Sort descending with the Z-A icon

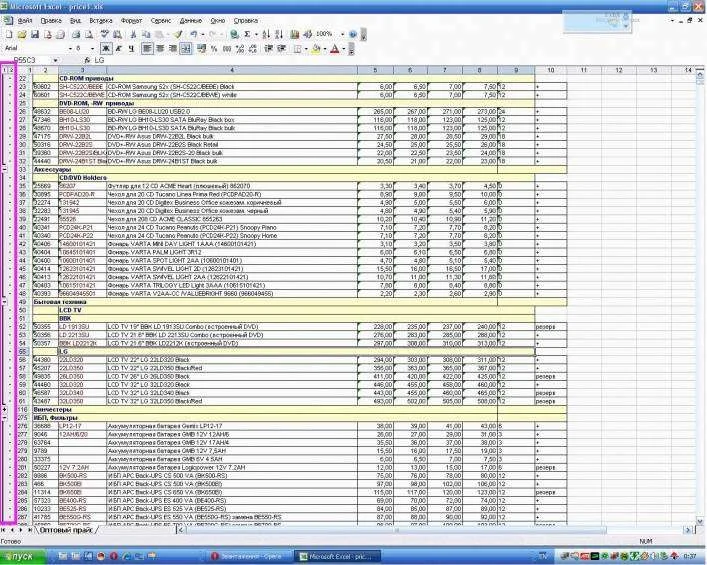[x=279, y=34]
